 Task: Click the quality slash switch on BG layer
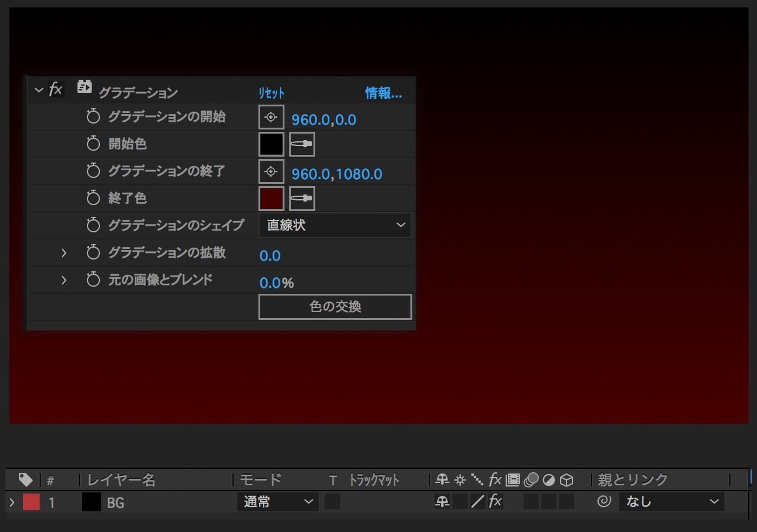[x=478, y=502]
